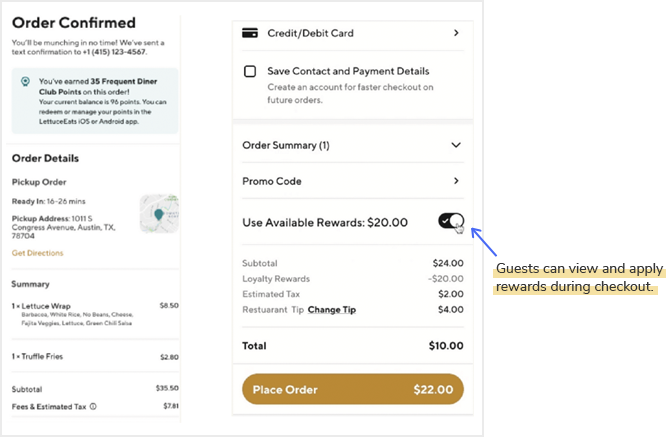Image resolution: width=666 pixels, height=437 pixels.
Task: Click the Place Order button
Action: click(353, 389)
